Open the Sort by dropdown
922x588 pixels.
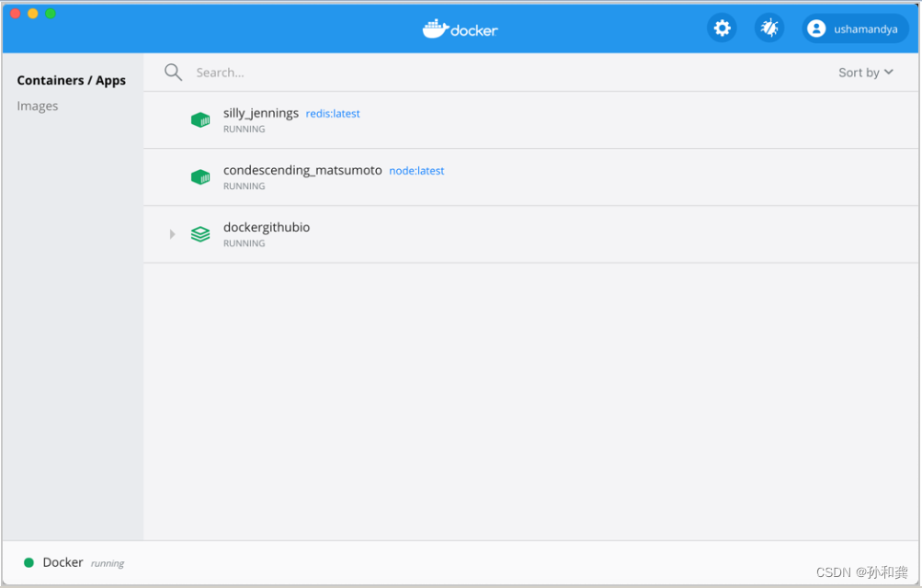[866, 73]
